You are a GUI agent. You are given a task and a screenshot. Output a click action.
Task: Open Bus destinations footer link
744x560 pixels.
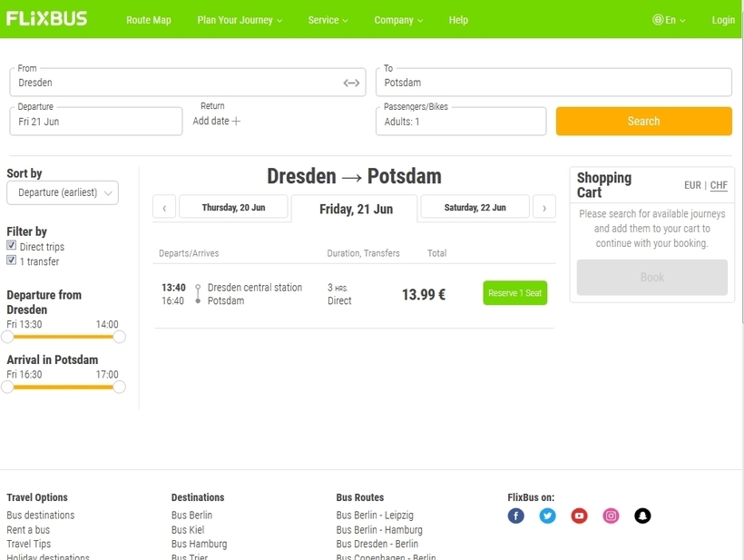pos(40,515)
